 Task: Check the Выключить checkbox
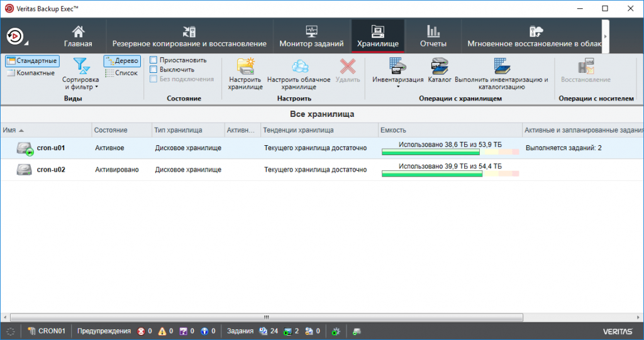[x=153, y=69]
